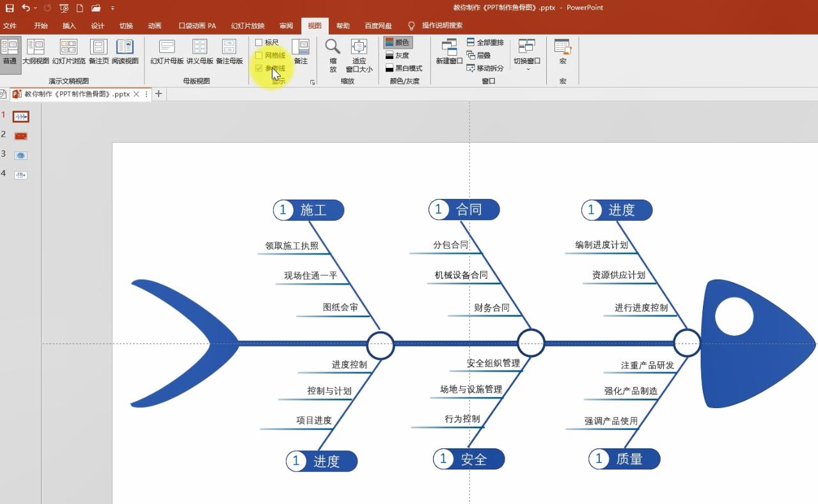This screenshot has width=818, height=504.
Task: Click the text 资源供应计划
Action: point(618,275)
